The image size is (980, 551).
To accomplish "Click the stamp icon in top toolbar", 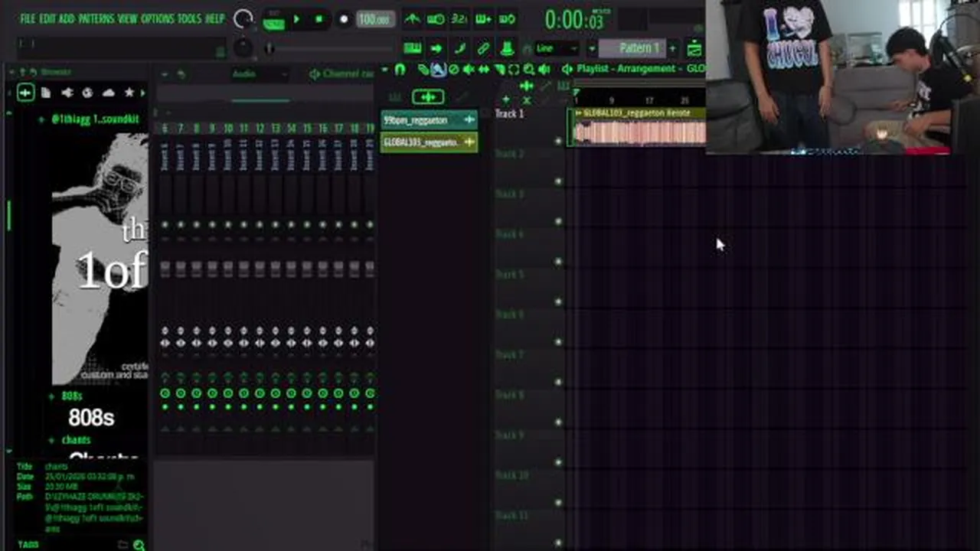I will tap(507, 48).
